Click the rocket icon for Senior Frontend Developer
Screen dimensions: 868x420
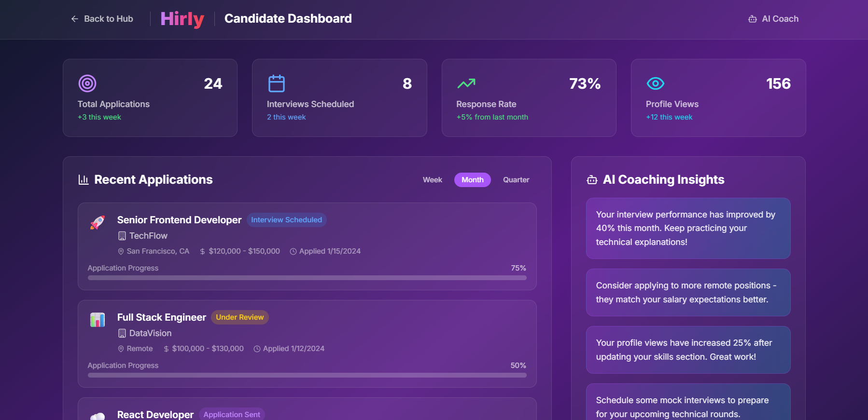point(98,222)
